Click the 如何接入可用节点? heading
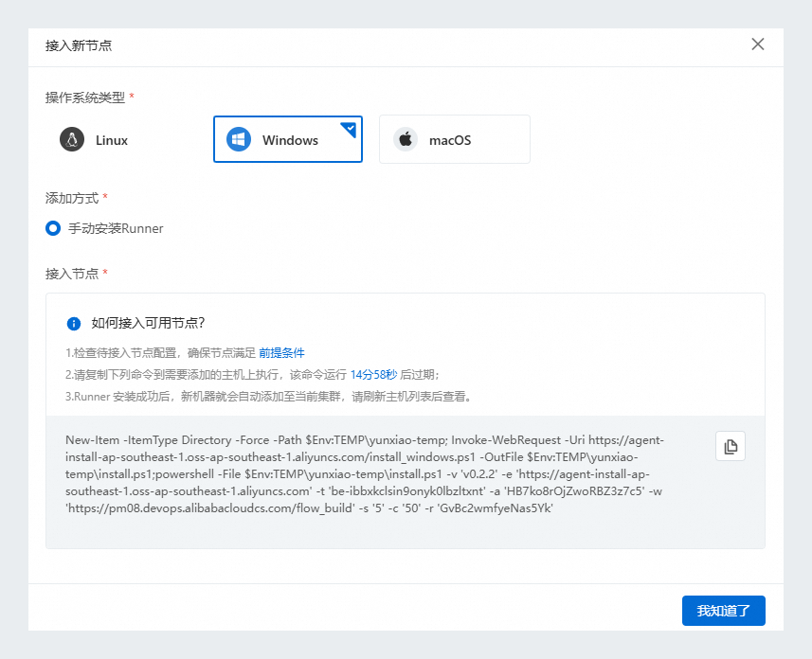Viewport: 812px width, 659px height. click(x=148, y=323)
